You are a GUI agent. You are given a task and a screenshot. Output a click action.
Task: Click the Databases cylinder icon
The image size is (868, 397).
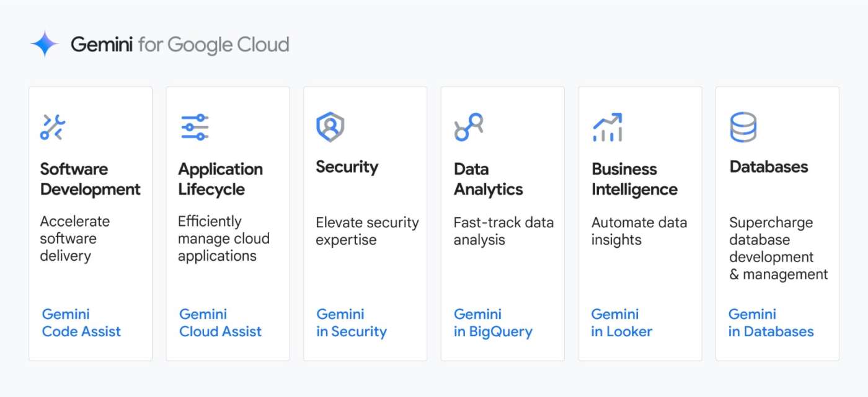(x=743, y=127)
